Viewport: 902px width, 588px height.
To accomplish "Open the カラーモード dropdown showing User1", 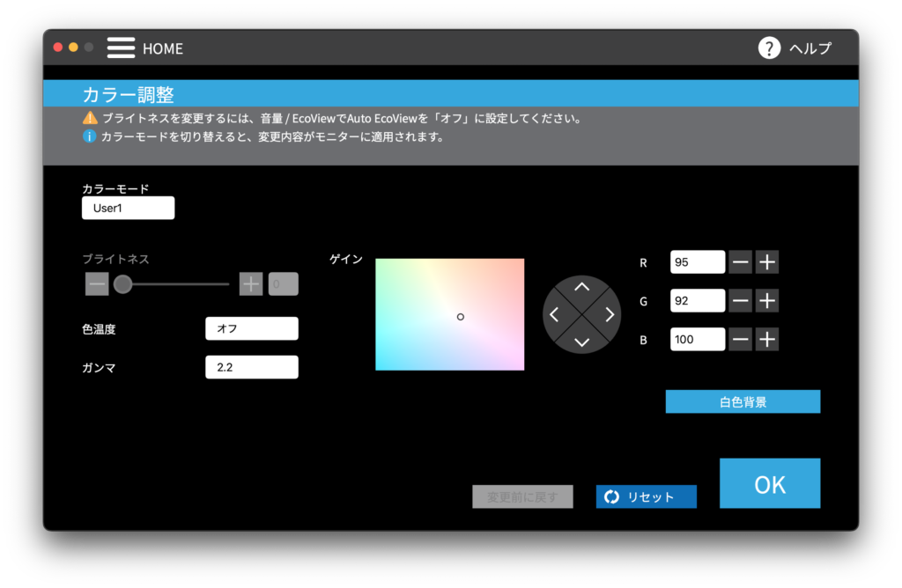I will (128, 209).
